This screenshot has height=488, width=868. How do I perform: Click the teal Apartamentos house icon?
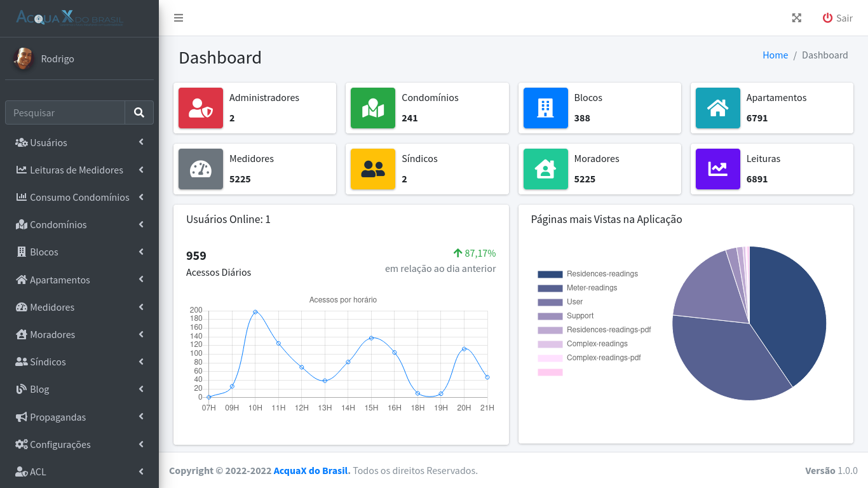coord(717,108)
